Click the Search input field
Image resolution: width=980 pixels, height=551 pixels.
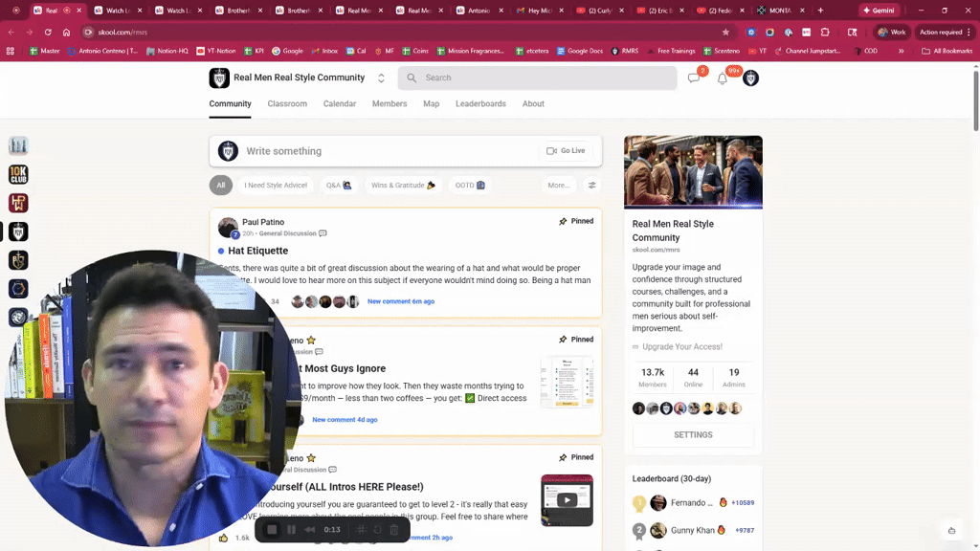(537, 78)
